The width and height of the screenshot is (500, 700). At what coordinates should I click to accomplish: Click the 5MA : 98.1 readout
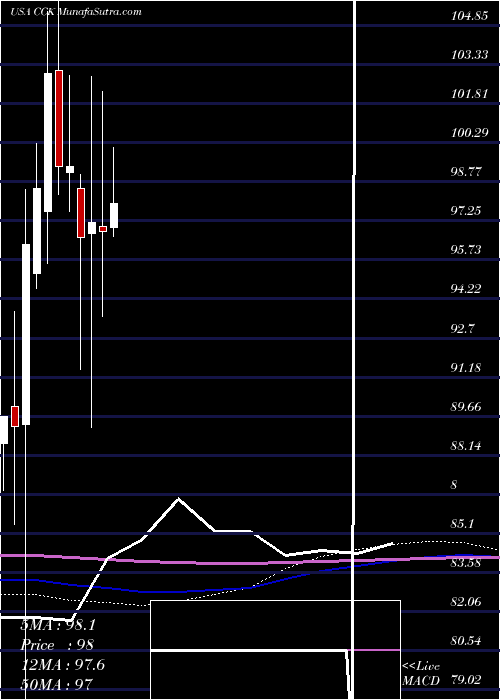(x=58, y=625)
